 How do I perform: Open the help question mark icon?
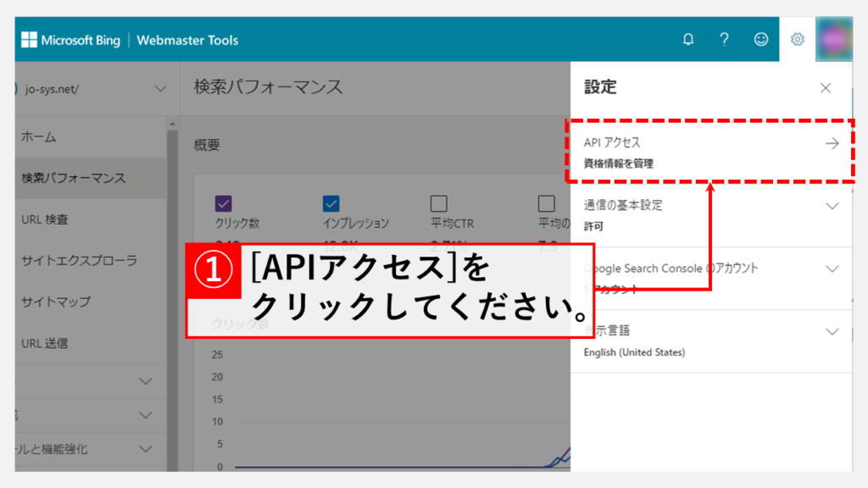click(x=725, y=40)
